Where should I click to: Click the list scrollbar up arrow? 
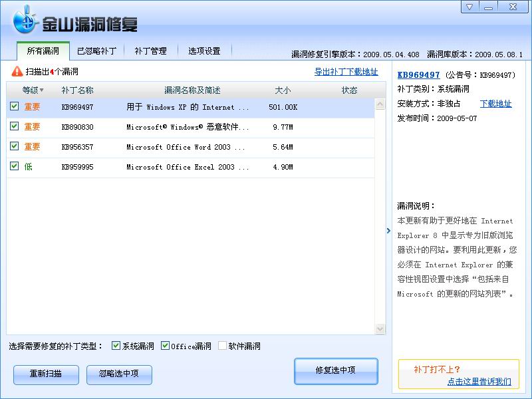(380, 104)
